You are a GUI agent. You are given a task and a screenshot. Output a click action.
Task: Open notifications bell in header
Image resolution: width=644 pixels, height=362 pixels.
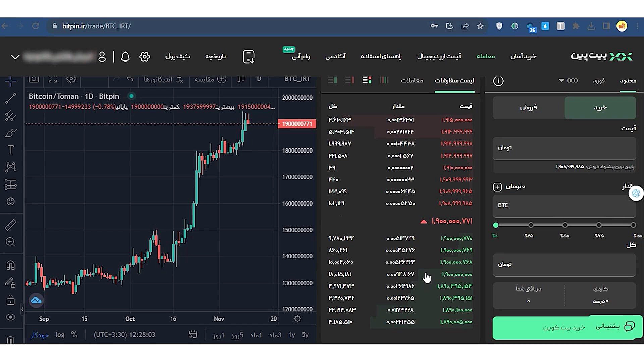pos(125,57)
